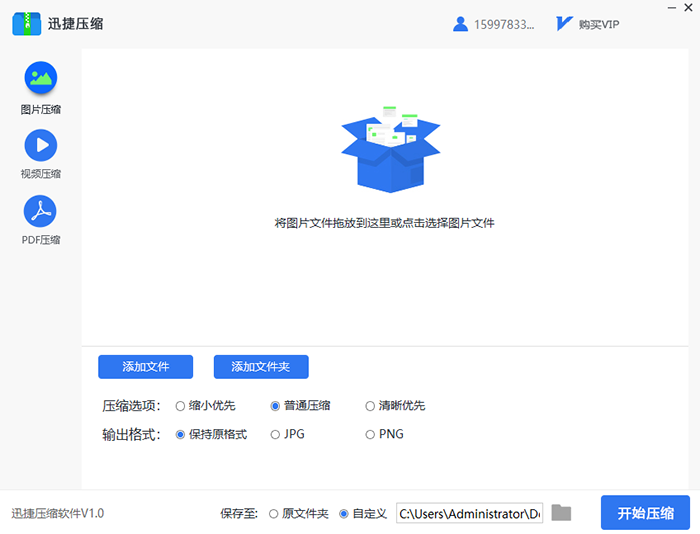Click the VIP purchase V icon
Image resolution: width=700 pixels, height=534 pixels.
tap(564, 24)
